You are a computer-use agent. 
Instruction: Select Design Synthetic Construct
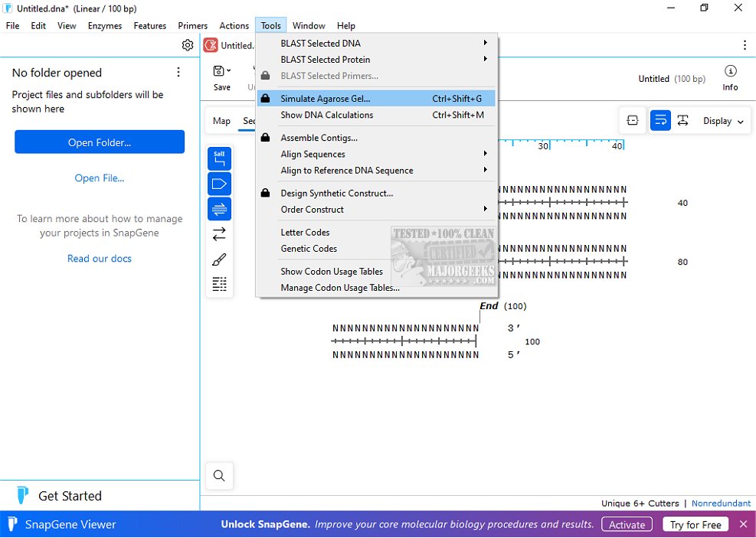tap(376, 193)
